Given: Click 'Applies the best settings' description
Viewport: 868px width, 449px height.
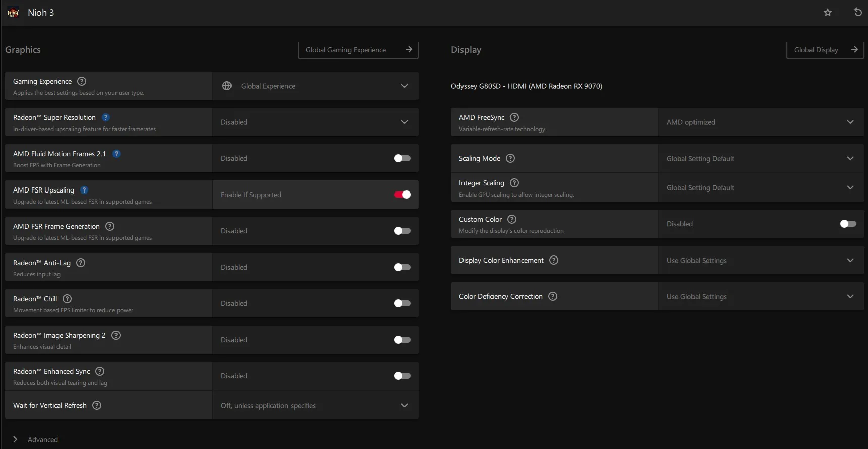Looking at the screenshot, I should [x=78, y=93].
